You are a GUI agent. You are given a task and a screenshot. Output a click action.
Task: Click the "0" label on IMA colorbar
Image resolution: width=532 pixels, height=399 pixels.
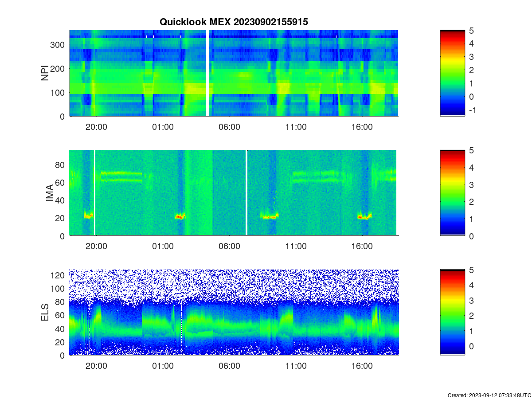pyautogui.click(x=471, y=236)
